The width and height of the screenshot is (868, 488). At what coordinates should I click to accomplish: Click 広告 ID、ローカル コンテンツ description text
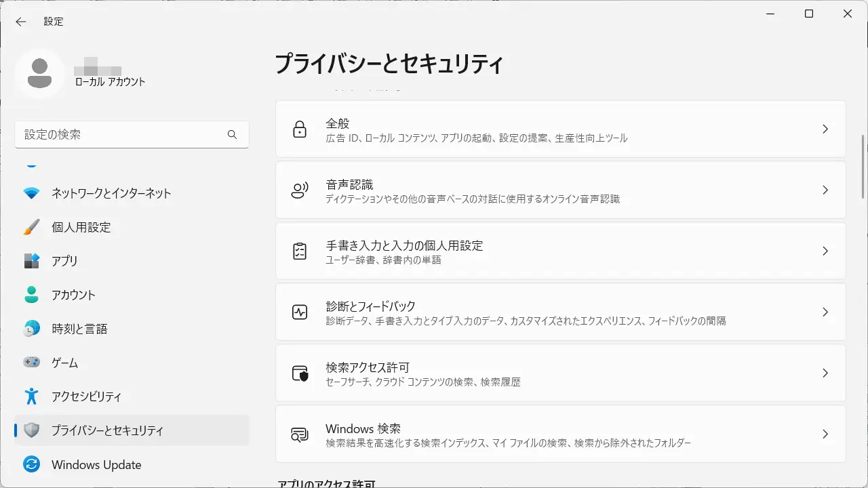point(477,138)
